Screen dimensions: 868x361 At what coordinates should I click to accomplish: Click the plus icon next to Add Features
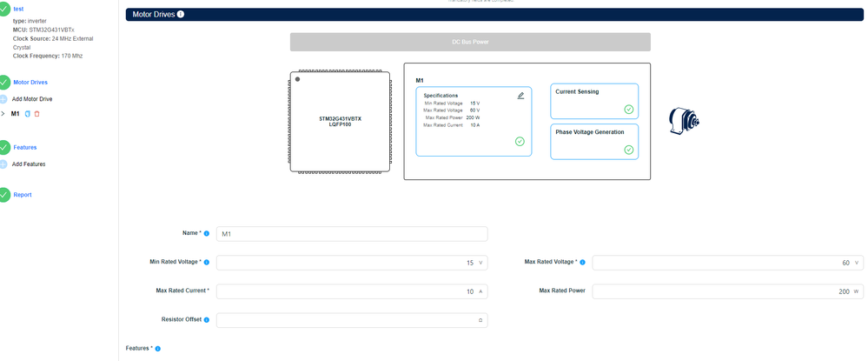[x=3, y=164]
